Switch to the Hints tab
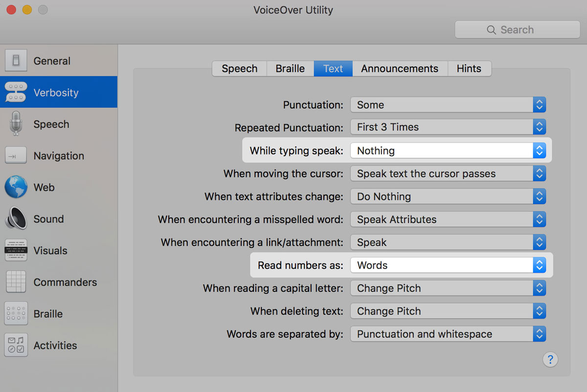The width and height of the screenshot is (587, 392). pos(469,68)
